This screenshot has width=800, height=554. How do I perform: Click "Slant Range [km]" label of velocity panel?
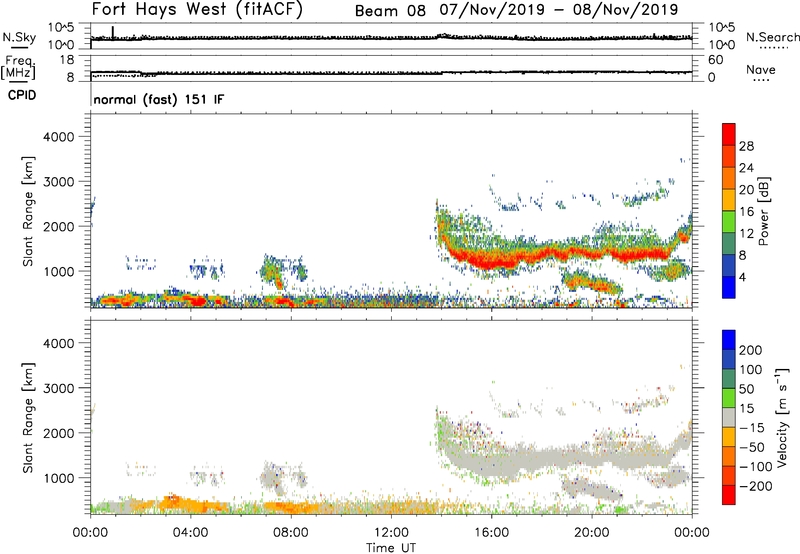pyautogui.click(x=28, y=417)
